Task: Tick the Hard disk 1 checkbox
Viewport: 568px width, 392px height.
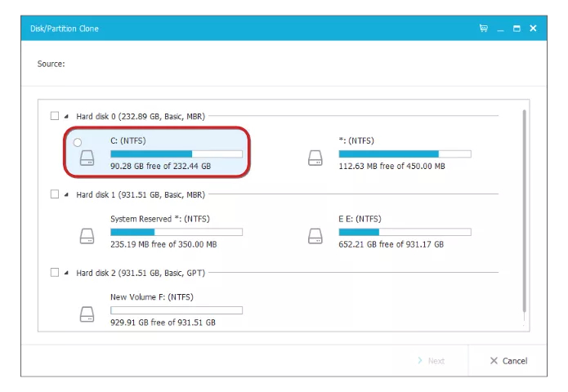Action: (55, 194)
